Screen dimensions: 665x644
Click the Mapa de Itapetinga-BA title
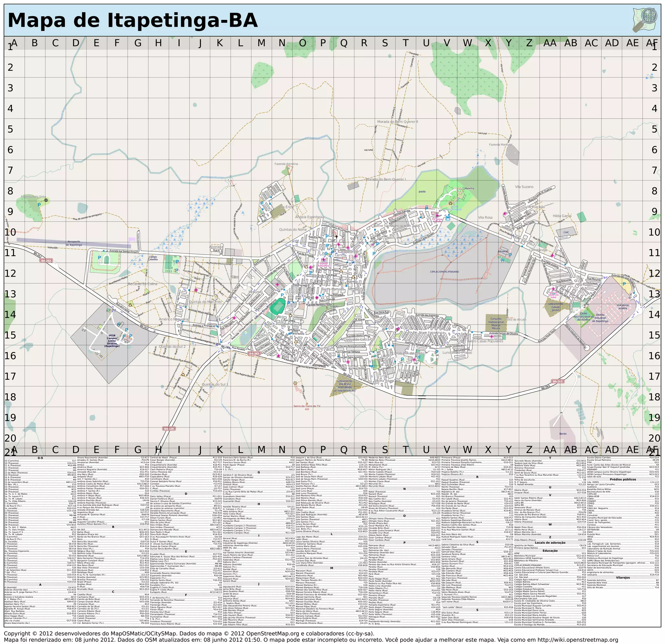[132, 20]
